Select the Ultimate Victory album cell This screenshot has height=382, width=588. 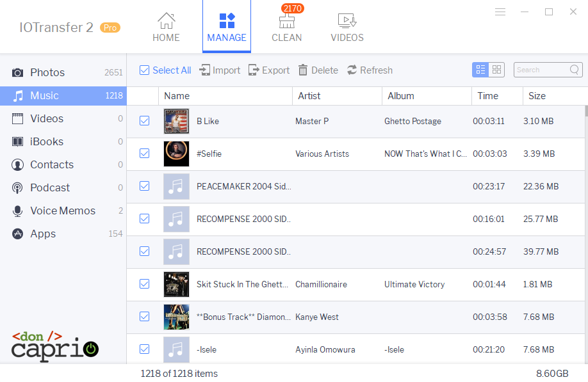pos(414,284)
